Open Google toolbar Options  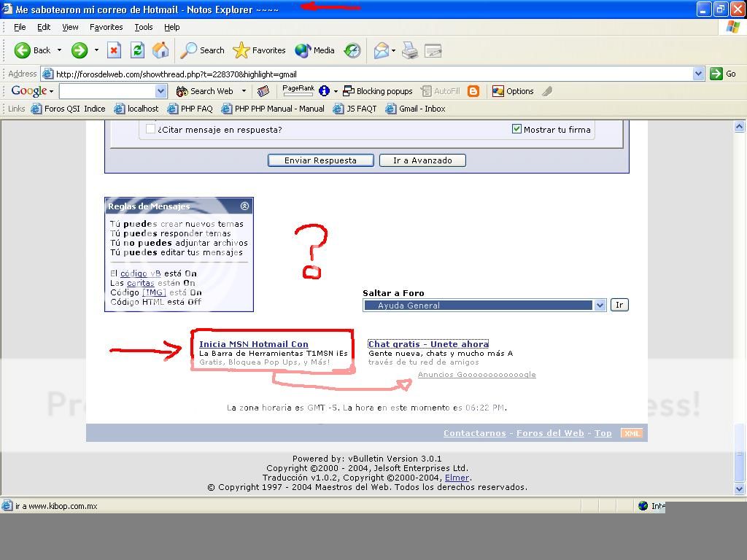pos(513,91)
